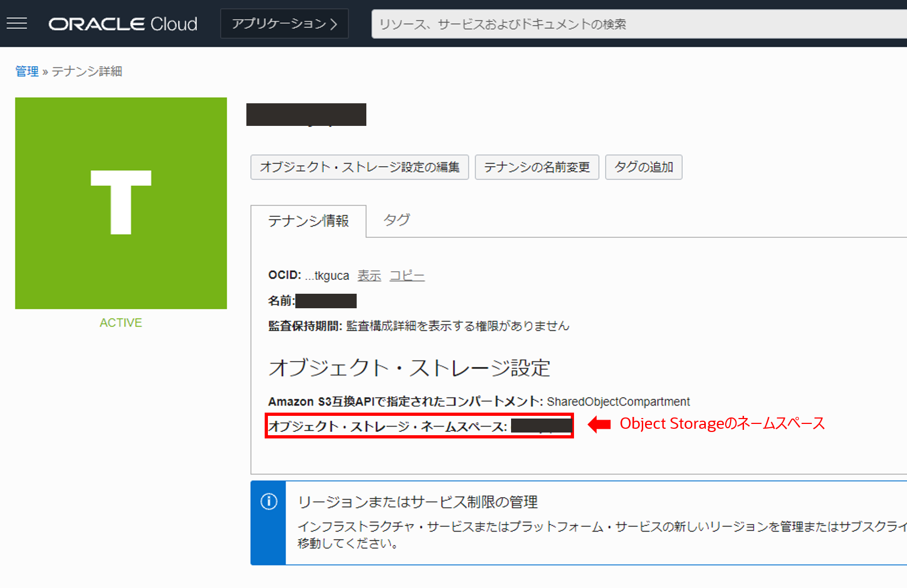
Task: Switch to the タグ tab
Action: point(396,220)
